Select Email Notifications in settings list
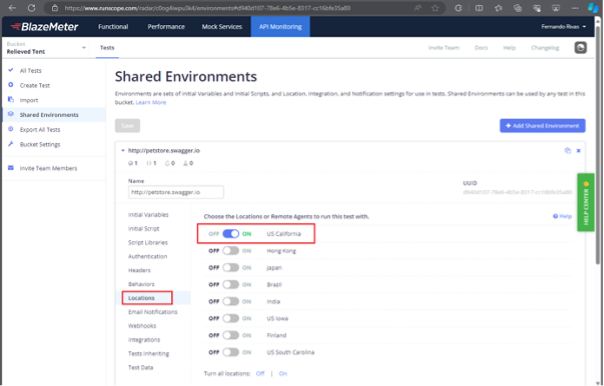 [x=153, y=312]
